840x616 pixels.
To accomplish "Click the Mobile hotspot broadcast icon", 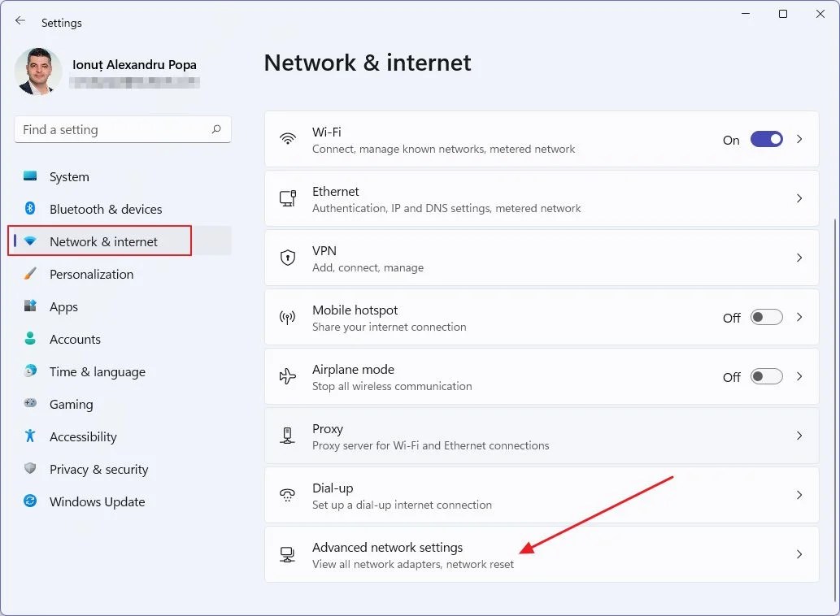I will click(x=288, y=317).
